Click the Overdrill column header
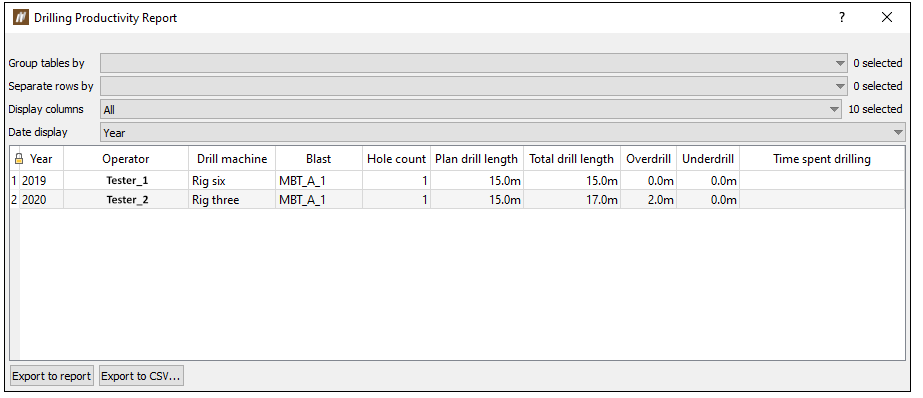This screenshot has height=398, width=923. coord(648,159)
